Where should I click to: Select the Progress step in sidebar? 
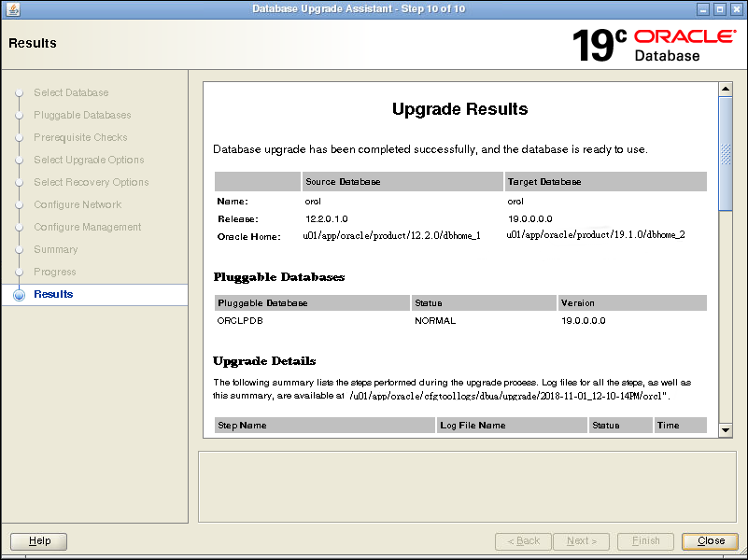coord(55,273)
